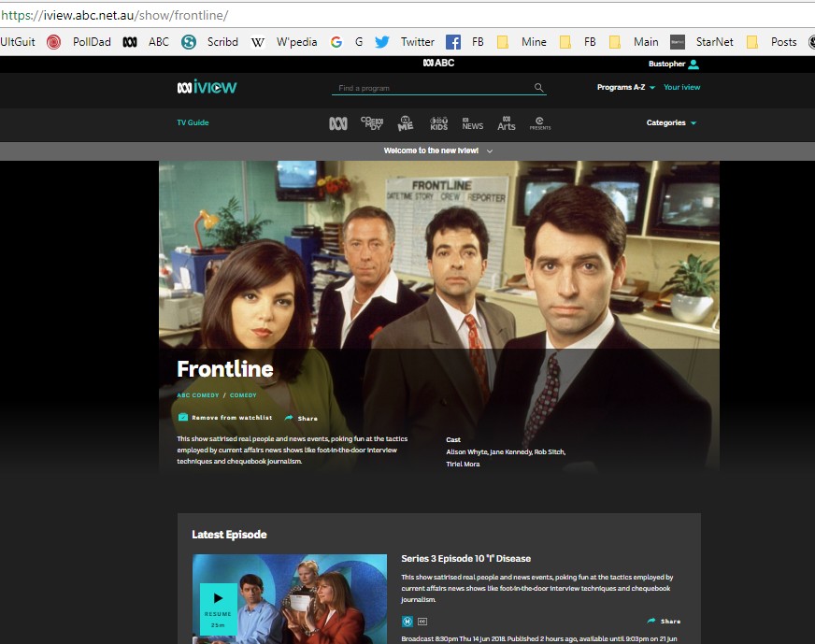
Task: Click the M classification rating badge
Action: (x=407, y=622)
